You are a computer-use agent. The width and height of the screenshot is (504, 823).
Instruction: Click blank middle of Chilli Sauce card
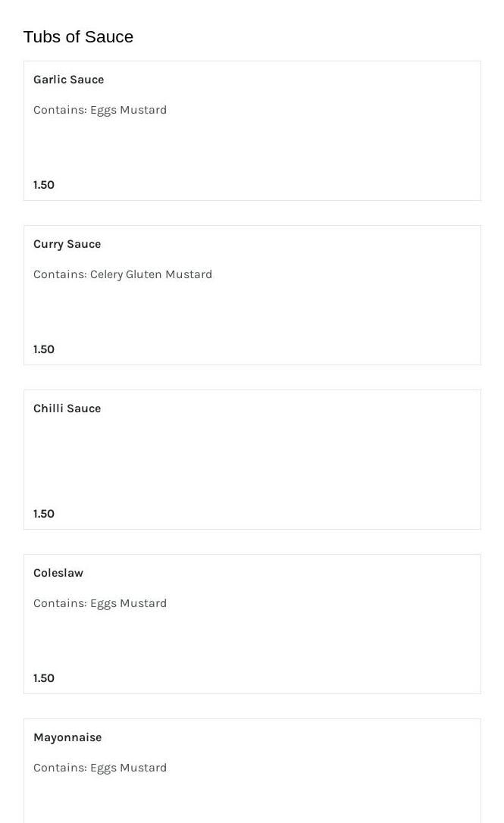[x=252, y=461]
